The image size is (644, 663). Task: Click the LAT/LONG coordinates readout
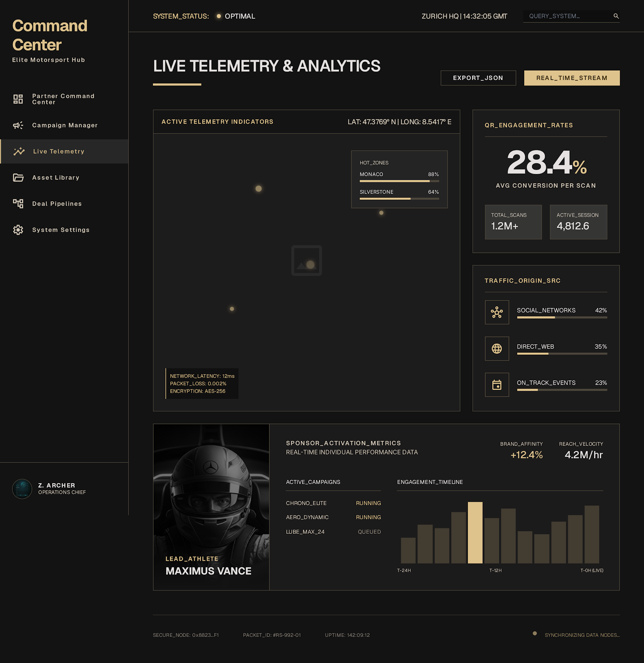point(399,122)
